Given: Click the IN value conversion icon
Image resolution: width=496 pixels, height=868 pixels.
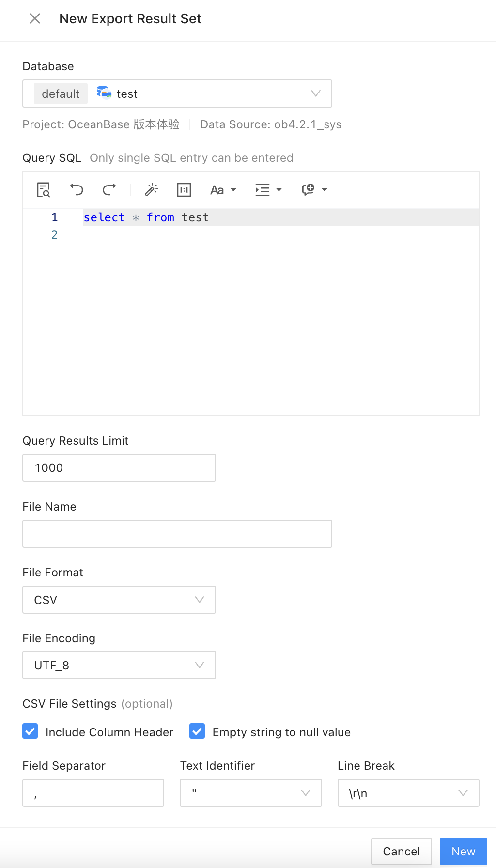Looking at the screenshot, I should pyautogui.click(x=184, y=189).
